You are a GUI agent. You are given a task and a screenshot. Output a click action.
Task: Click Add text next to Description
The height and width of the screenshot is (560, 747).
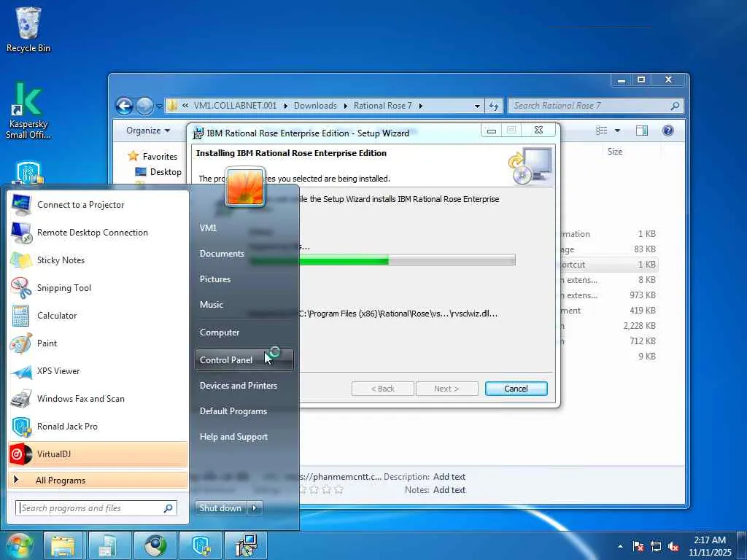tap(449, 477)
